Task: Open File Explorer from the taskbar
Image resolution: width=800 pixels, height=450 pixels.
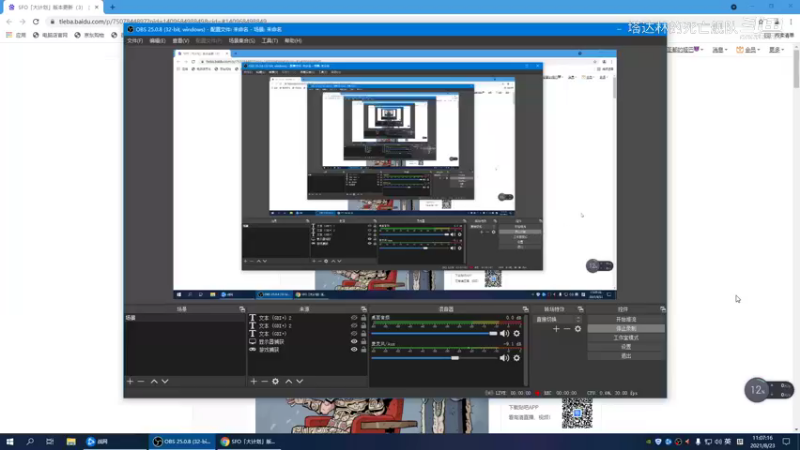Action: point(71,441)
